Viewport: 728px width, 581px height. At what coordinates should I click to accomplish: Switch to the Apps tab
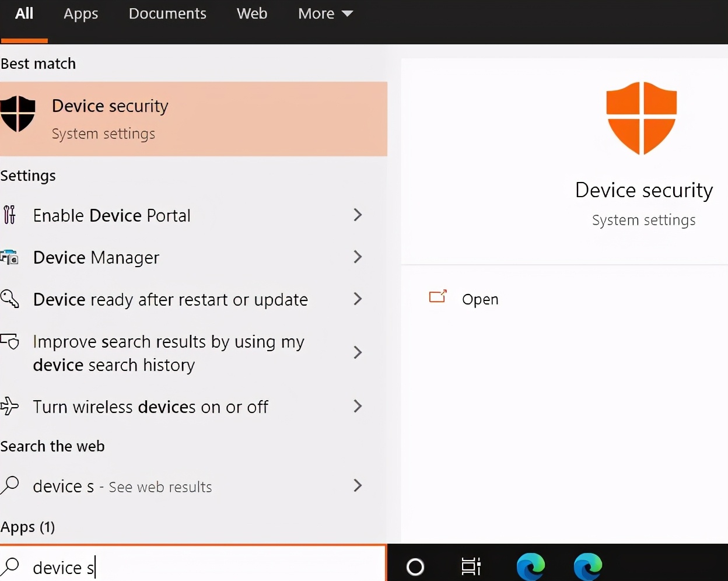tap(80, 13)
